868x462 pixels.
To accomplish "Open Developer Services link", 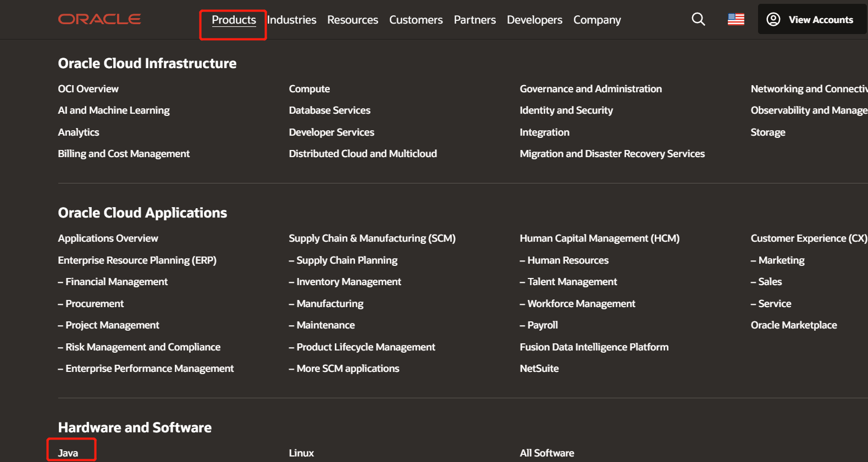I will pos(331,132).
